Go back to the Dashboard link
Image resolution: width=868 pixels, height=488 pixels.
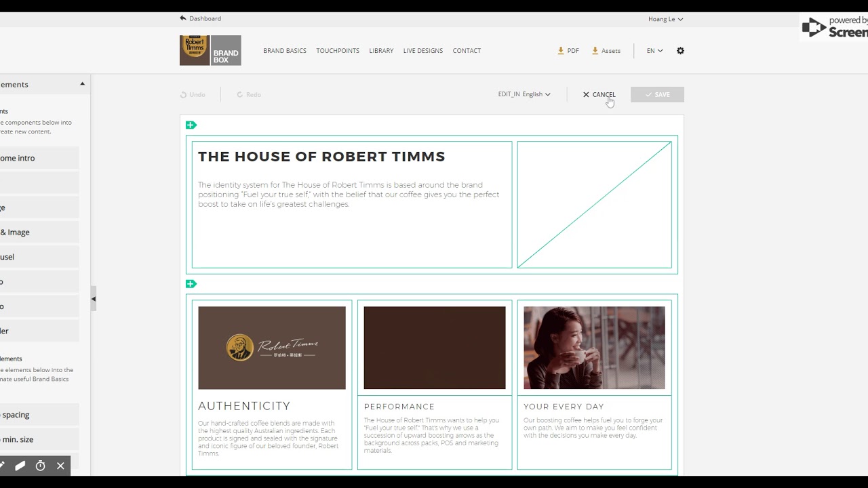[205, 18]
